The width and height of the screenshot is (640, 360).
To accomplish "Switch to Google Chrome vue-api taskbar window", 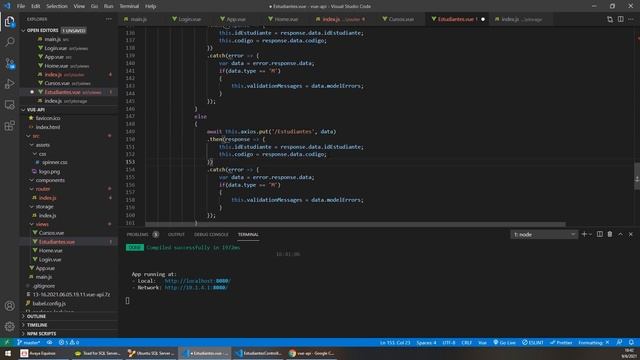I will (x=312, y=353).
